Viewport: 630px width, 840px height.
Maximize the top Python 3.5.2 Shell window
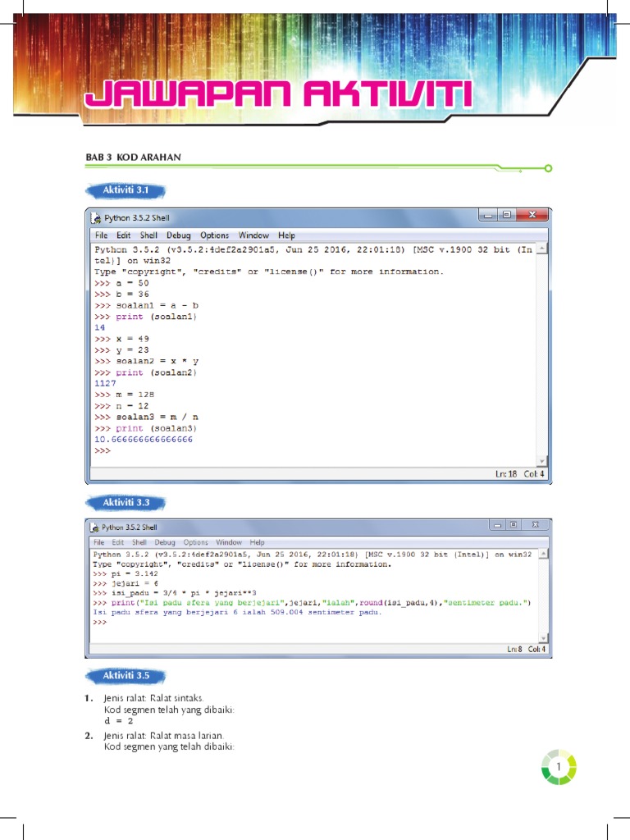click(506, 215)
